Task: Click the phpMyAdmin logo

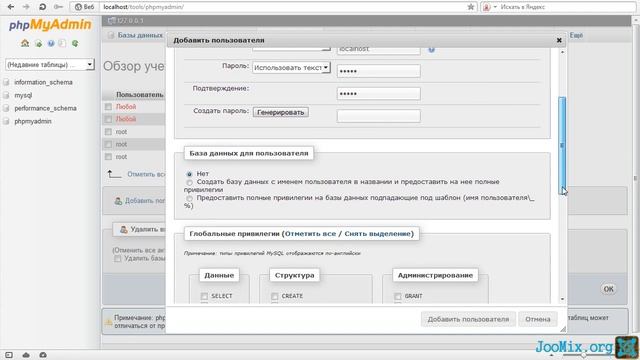Action: (x=50, y=25)
